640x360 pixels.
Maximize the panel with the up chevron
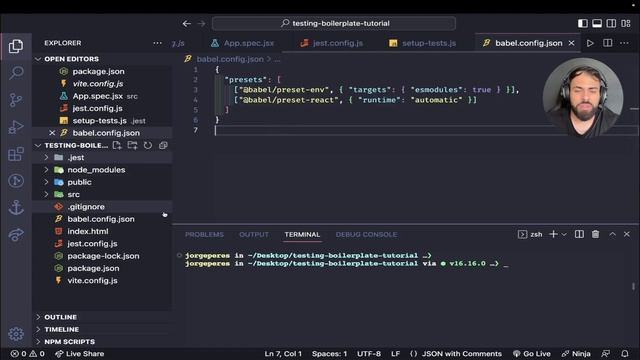coord(612,234)
